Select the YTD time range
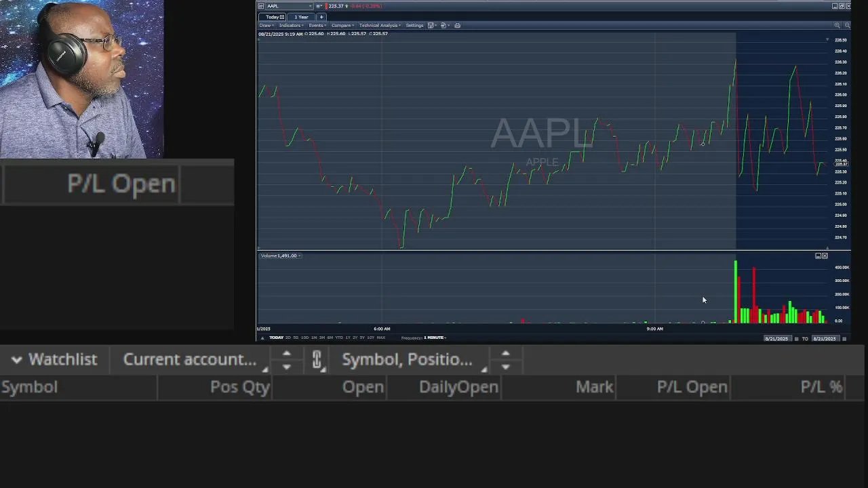 pos(339,338)
